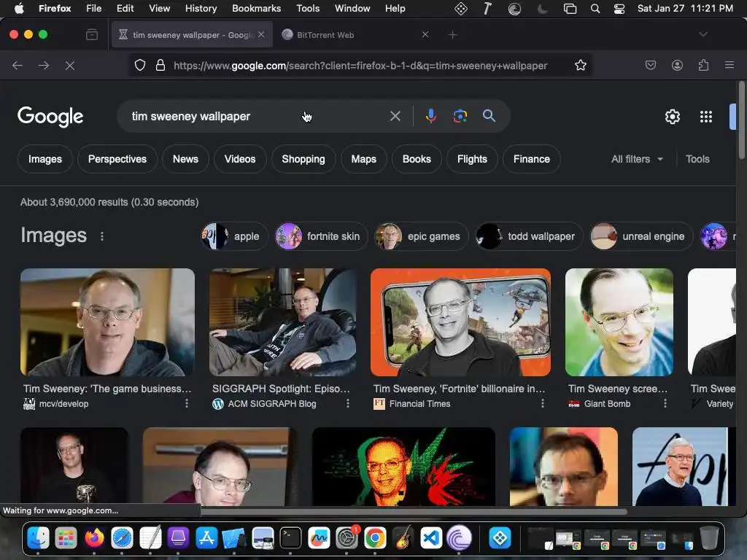The width and height of the screenshot is (747, 560).
Task: Close the BitTorrent Web tab
Action: pyautogui.click(x=425, y=34)
